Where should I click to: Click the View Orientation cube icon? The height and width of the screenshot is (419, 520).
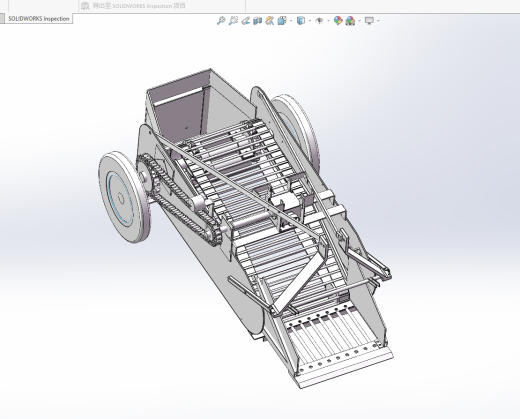pyautogui.click(x=282, y=21)
